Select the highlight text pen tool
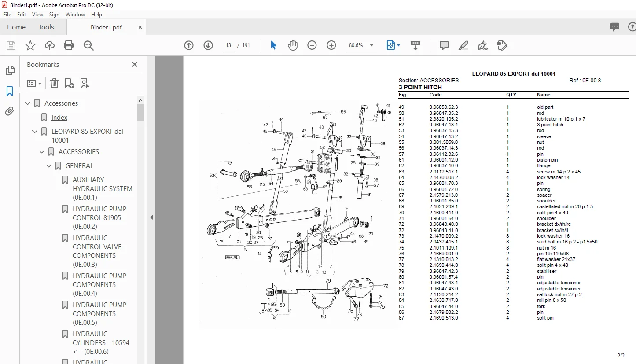Screen dimensions: 636x364 coord(463,45)
